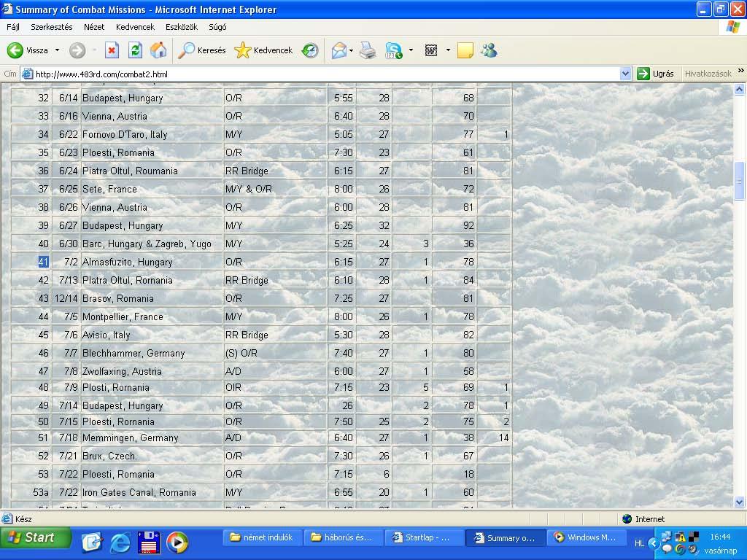The height and width of the screenshot is (560, 747).
Task: Open the Súgó menu
Action: pyautogui.click(x=217, y=27)
